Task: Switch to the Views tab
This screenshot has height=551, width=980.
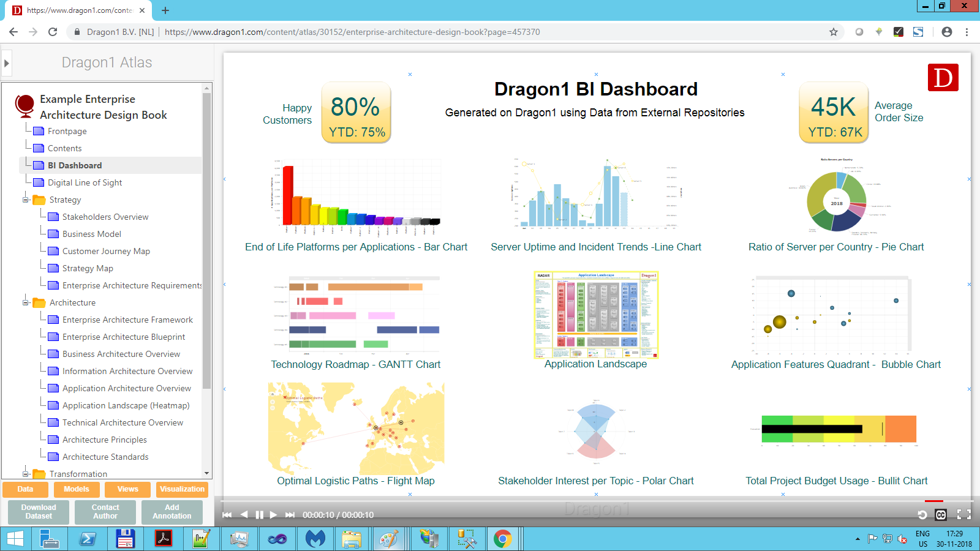Action: pyautogui.click(x=127, y=489)
